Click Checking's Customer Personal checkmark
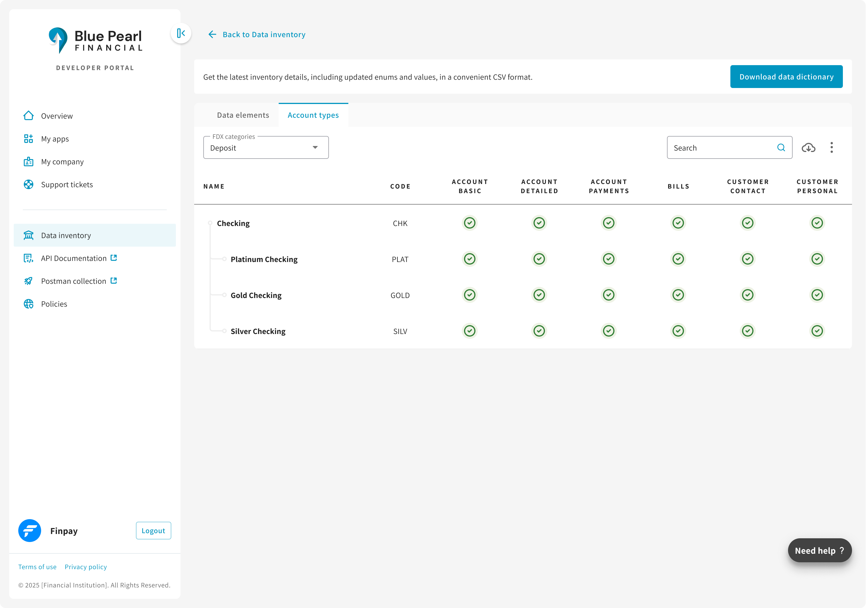This screenshot has width=868, height=608. (x=817, y=223)
